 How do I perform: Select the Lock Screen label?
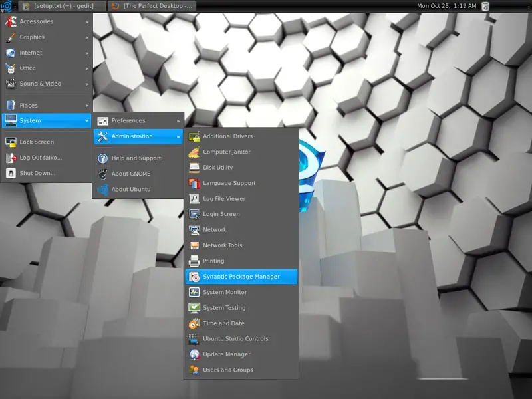tap(37, 142)
